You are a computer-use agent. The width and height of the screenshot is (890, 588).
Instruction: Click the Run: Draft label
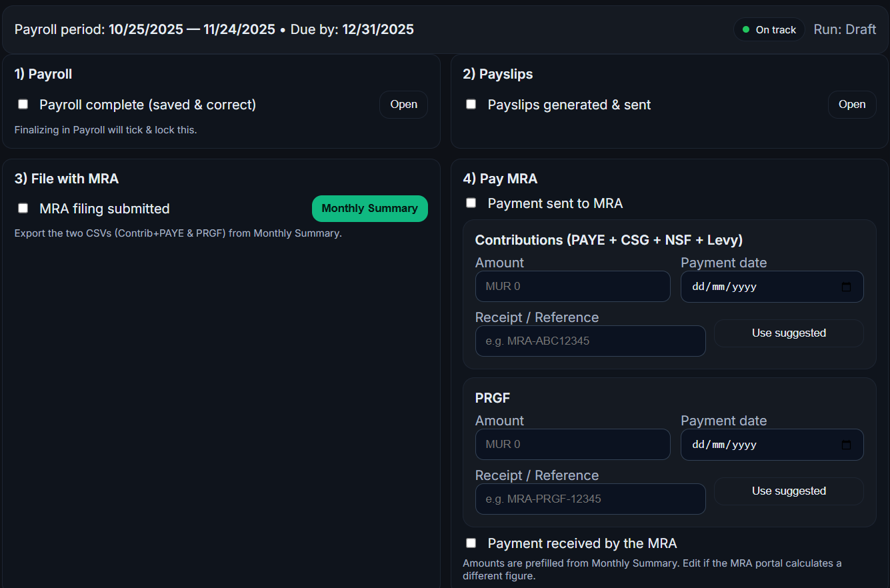(x=845, y=29)
